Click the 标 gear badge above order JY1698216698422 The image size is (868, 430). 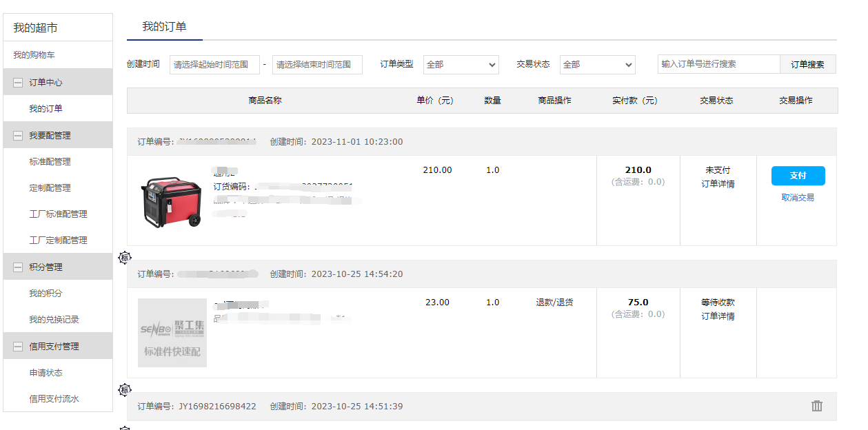coord(125,390)
